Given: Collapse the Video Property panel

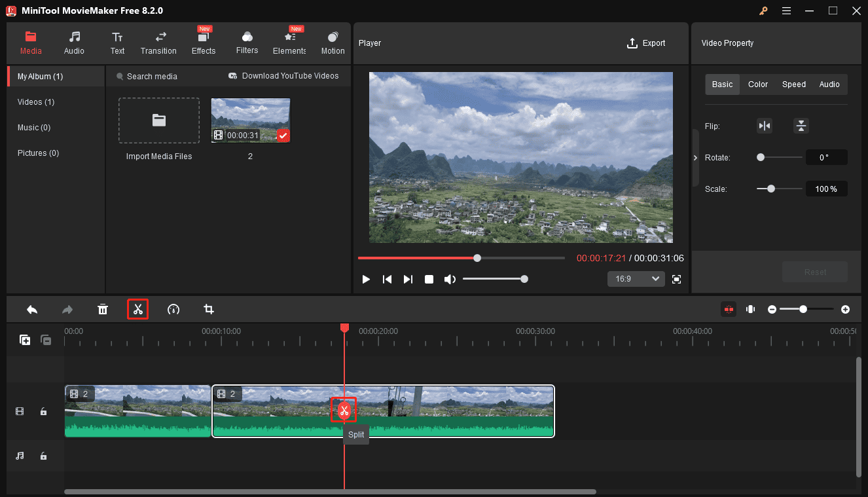Looking at the screenshot, I should point(695,158).
